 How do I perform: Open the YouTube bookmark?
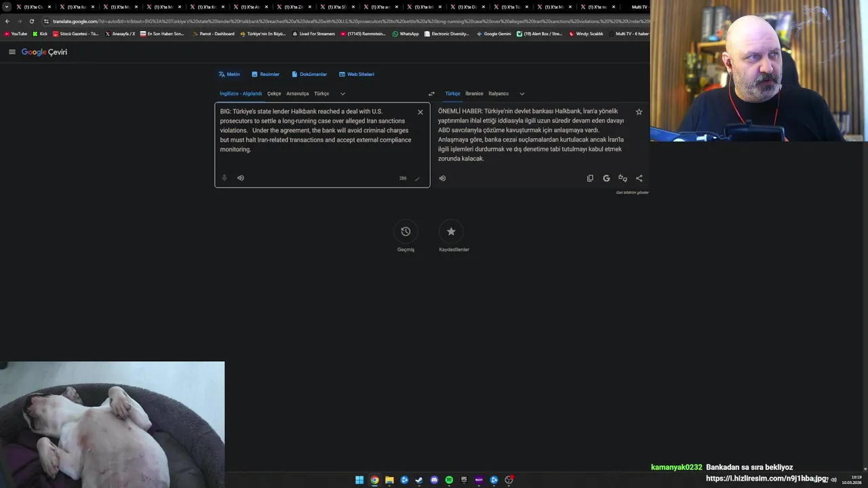16,34
